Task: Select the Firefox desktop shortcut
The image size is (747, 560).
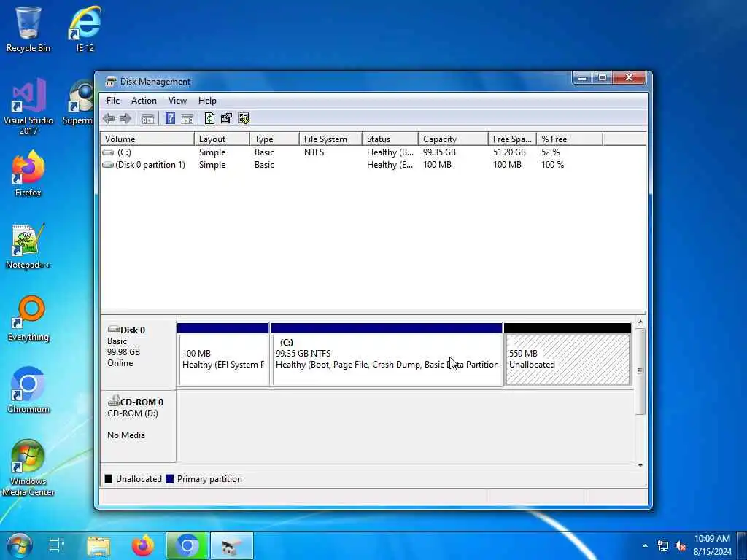Action: (28, 174)
